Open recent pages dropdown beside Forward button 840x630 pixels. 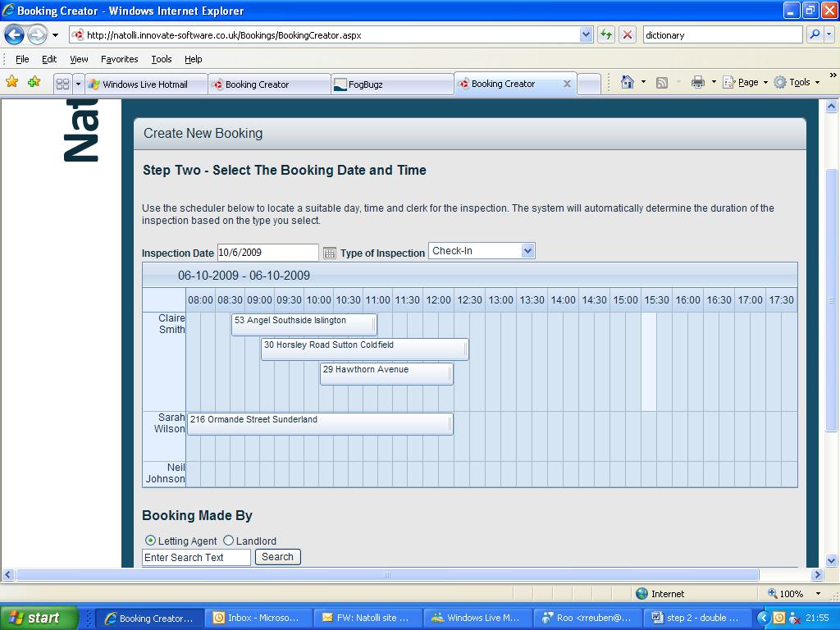[x=55, y=35]
